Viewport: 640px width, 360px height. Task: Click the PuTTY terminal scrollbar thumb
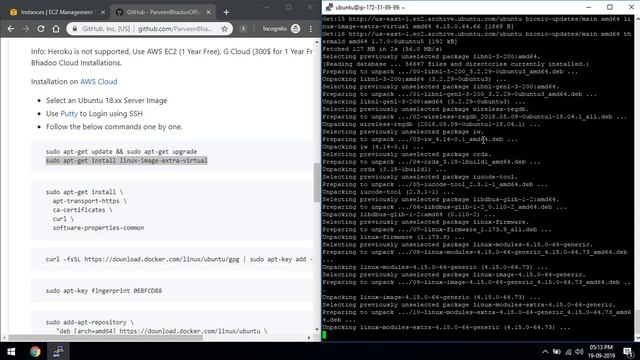point(637,322)
